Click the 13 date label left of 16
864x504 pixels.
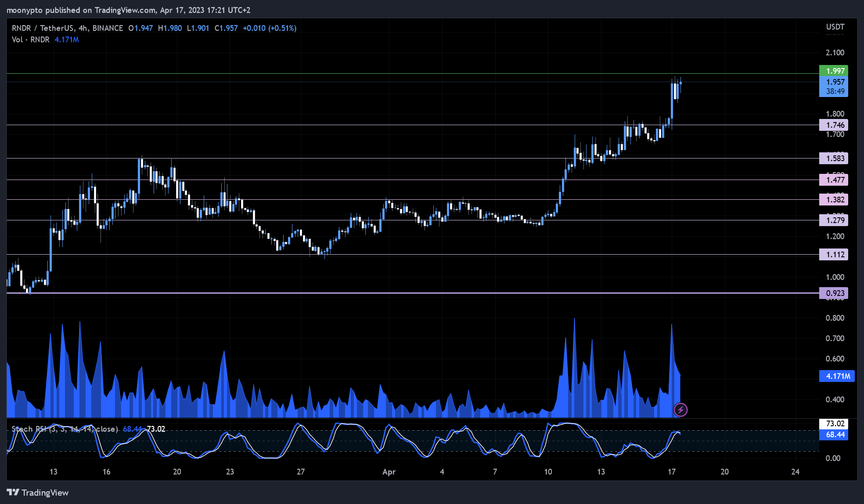pyautogui.click(x=53, y=472)
